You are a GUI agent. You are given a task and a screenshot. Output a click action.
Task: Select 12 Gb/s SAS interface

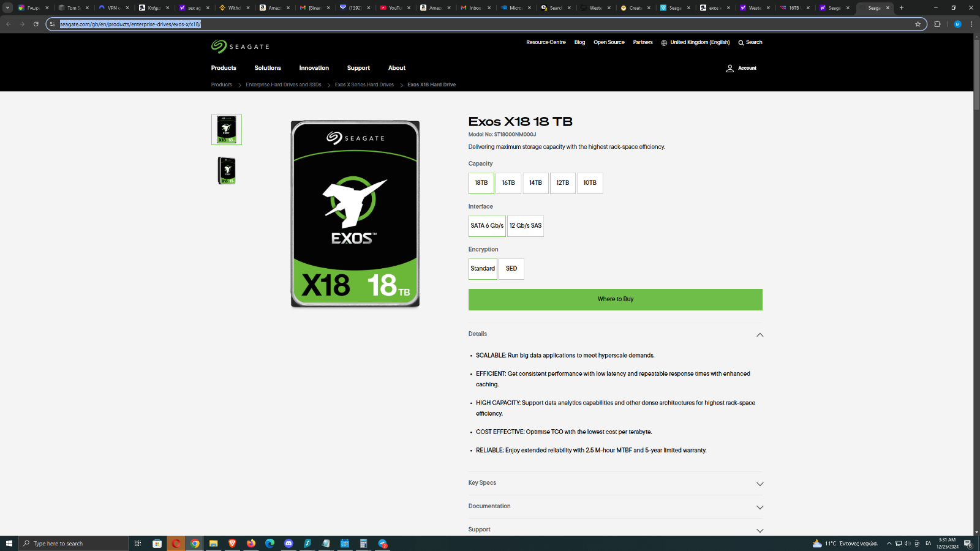pos(526,226)
